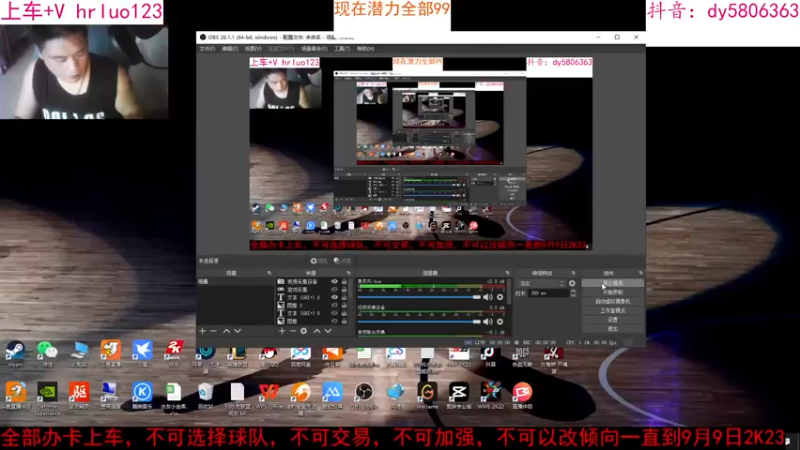Toggle lock on 图像 2 source
Screen dimensions: 800x450
344,305
